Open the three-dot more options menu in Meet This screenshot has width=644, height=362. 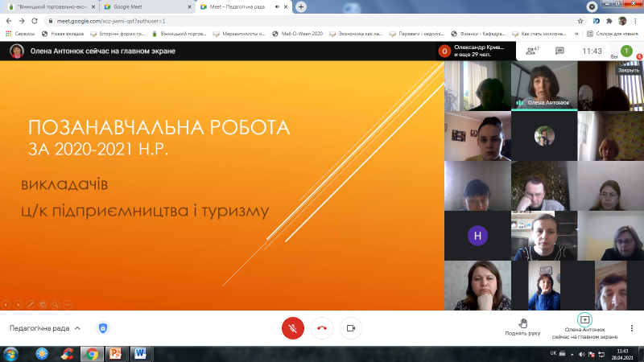632,328
